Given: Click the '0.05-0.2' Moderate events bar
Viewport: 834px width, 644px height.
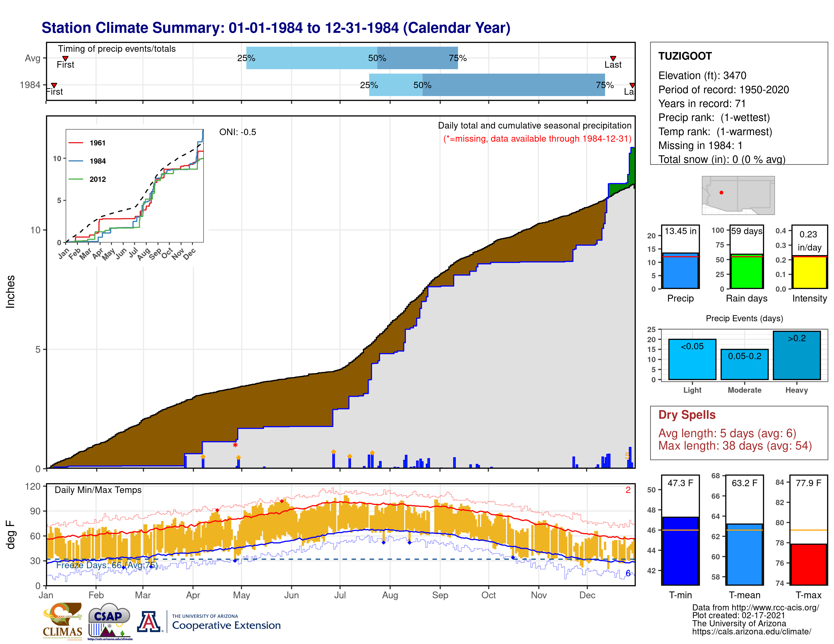Looking at the screenshot, I should pos(744,364).
